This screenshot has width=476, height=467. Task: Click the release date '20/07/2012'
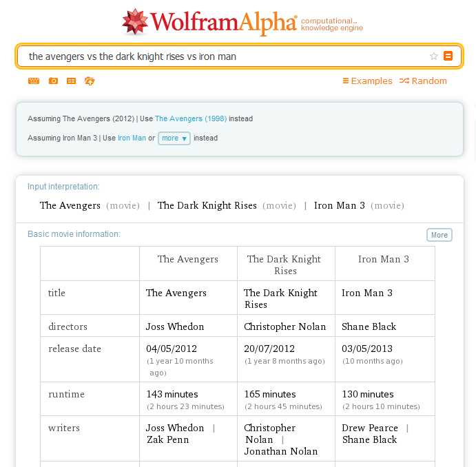(x=269, y=349)
